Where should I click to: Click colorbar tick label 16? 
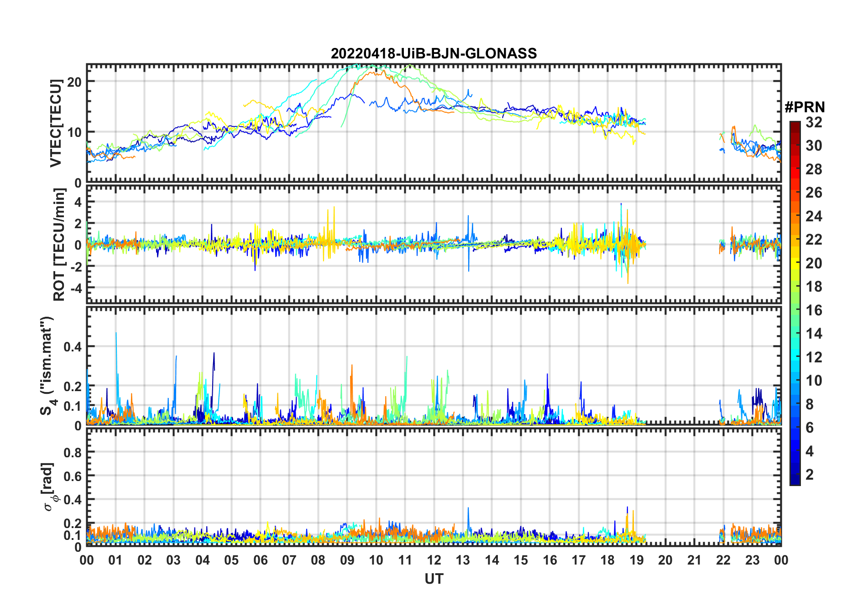point(814,310)
